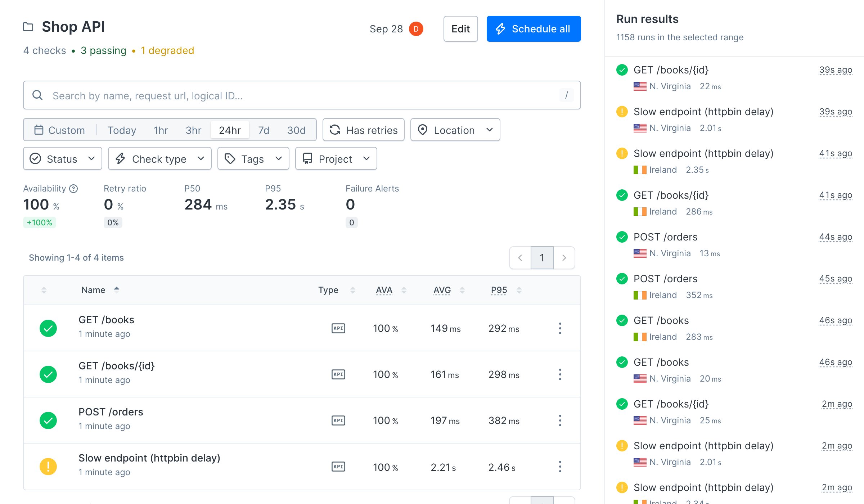
Task: Click the 'Sep 28' date text
Action: click(386, 29)
